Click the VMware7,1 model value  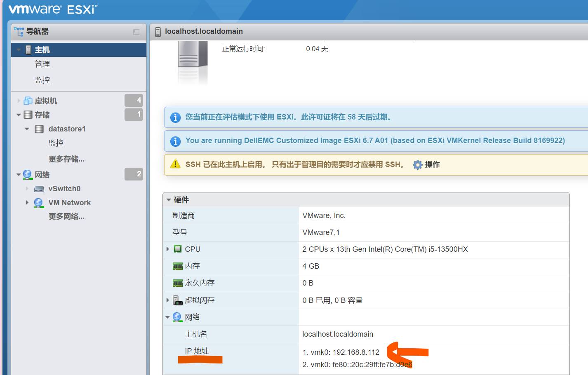click(x=321, y=232)
